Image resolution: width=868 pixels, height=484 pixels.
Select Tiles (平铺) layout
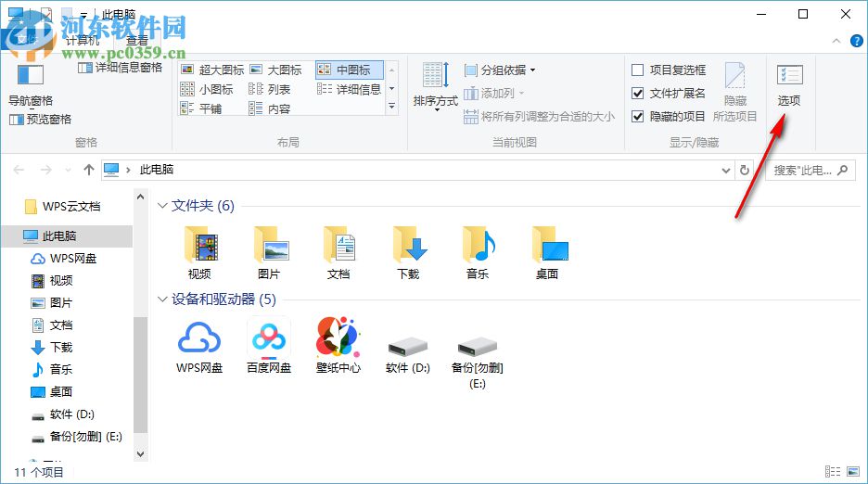(x=201, y=108)
